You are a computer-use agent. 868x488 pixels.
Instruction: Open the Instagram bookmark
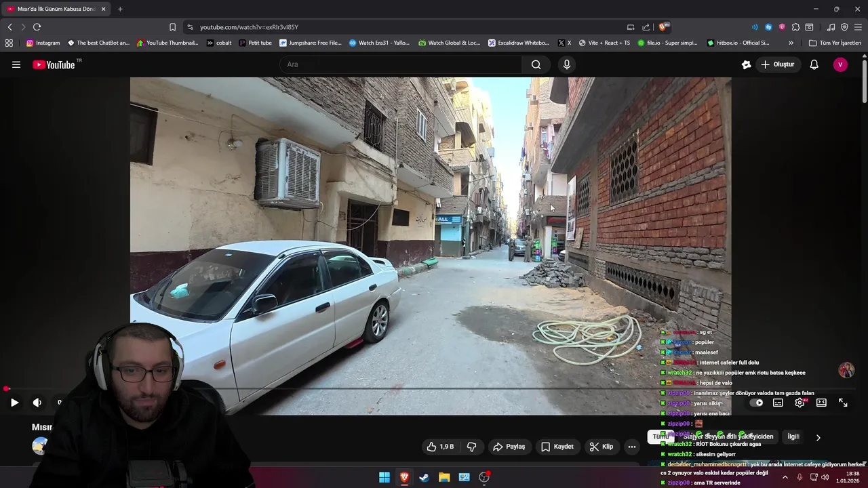43,43
